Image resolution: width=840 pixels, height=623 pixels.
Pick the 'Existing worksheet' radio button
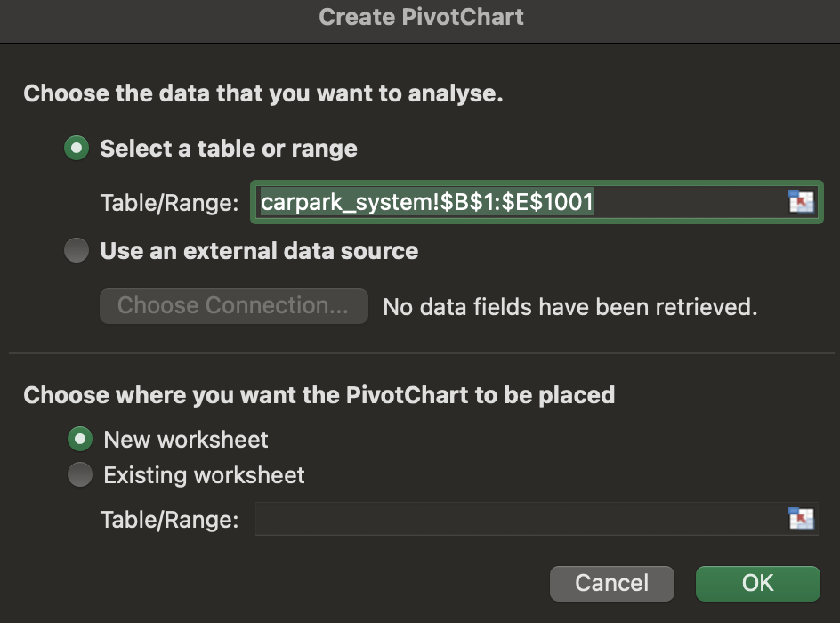click(80, 475)
